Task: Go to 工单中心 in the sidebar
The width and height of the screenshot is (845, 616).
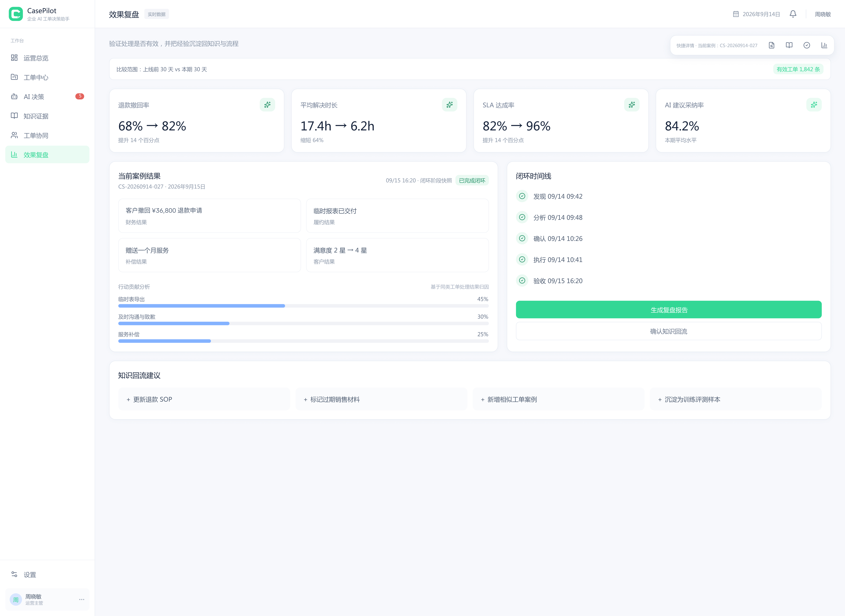Action: (47, 77)
